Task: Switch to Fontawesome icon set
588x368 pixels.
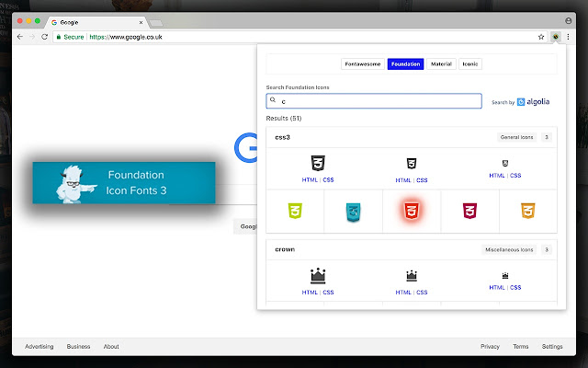Action: [x=363, y=64]
